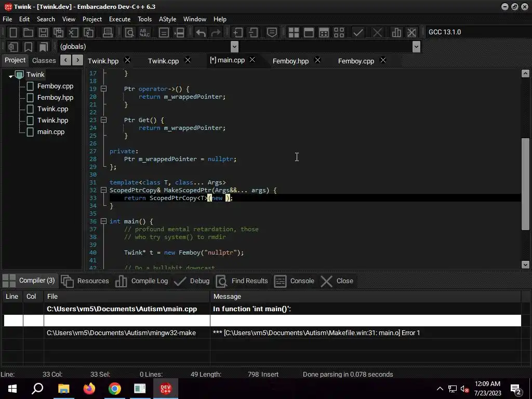Click the left arrow beside Classes tab
Viewport: 532px width, 399px height.
(65, 60)
